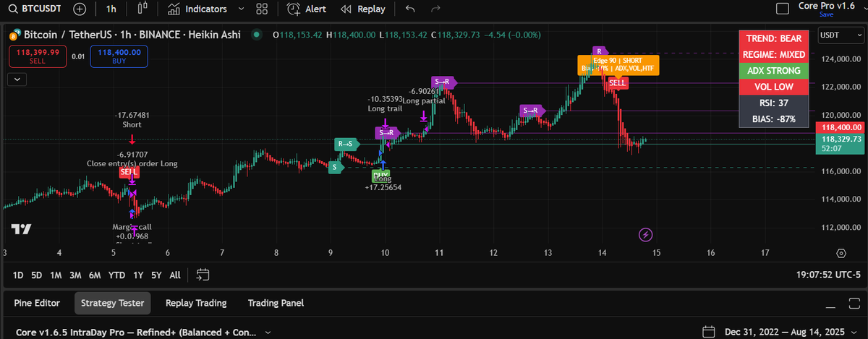Click the purple S→R marker near day 11
This screenshot has width=868, height=339.
point(443,82)
